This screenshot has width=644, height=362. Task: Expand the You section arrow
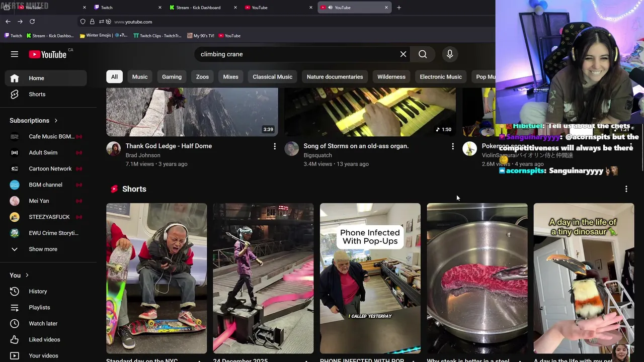click(27, 276)
